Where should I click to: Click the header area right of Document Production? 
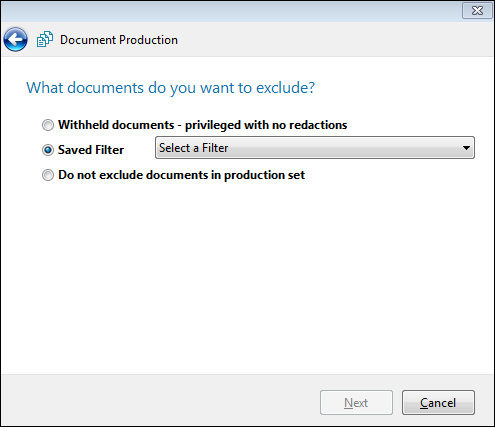pos(333,40)
